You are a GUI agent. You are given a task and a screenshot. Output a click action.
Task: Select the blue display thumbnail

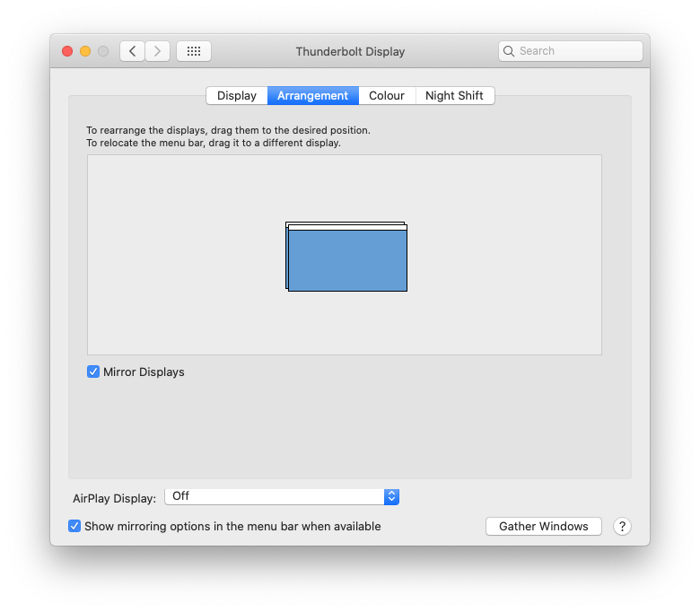click(x=347, y=261)
